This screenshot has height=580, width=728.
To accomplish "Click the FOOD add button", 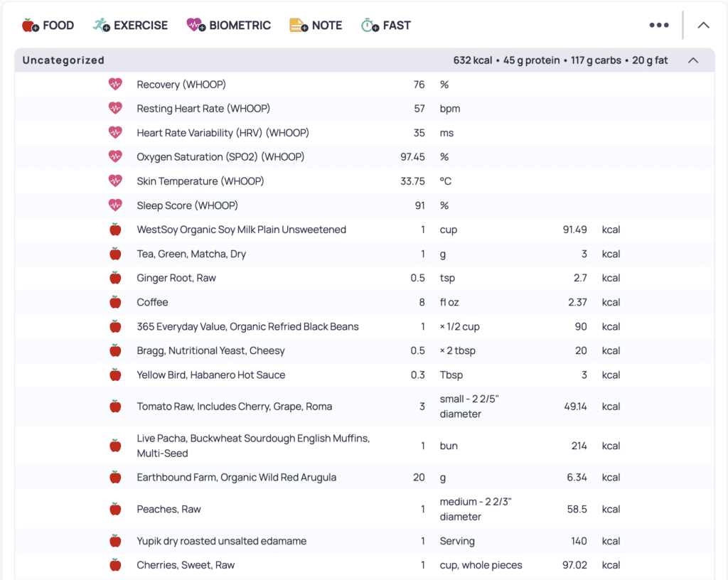I will tap(48, 25).
